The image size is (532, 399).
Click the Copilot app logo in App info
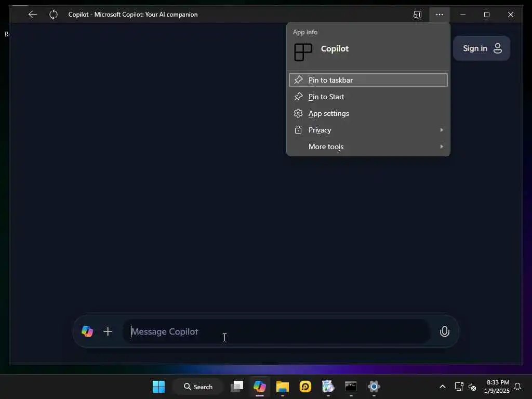coord(303,52)
